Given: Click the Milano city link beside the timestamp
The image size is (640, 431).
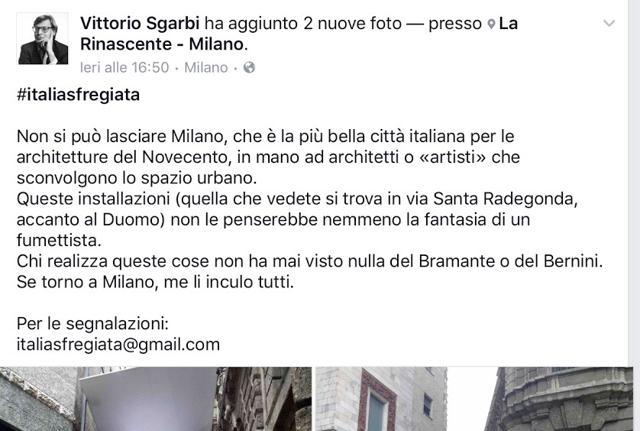Looking at the screenshot, I should point(206,67).
